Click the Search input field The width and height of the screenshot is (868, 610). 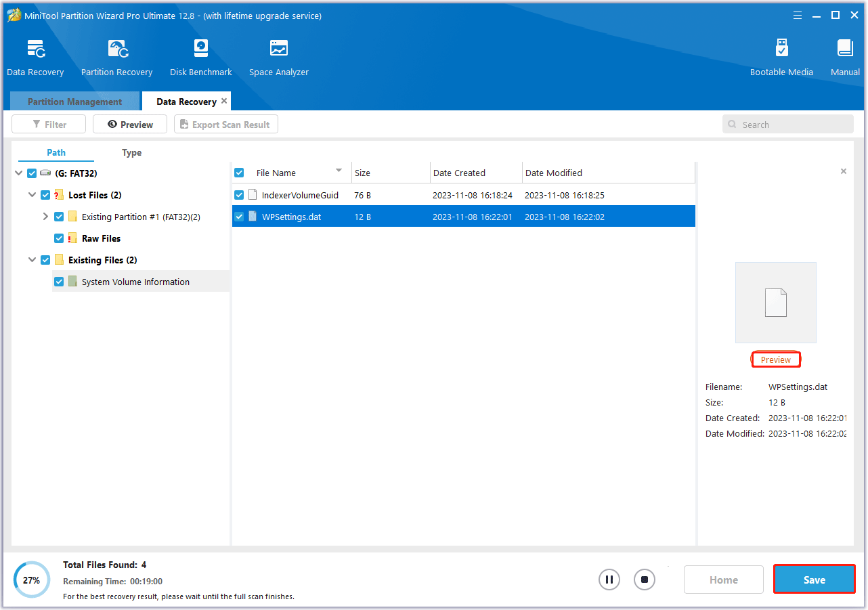coord(792,125)
